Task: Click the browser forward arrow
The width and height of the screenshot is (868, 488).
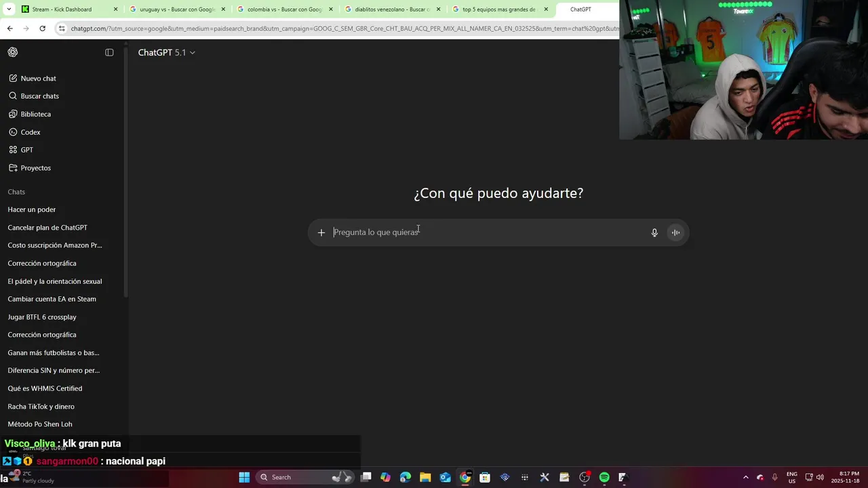Action: (x=26, y=28)
